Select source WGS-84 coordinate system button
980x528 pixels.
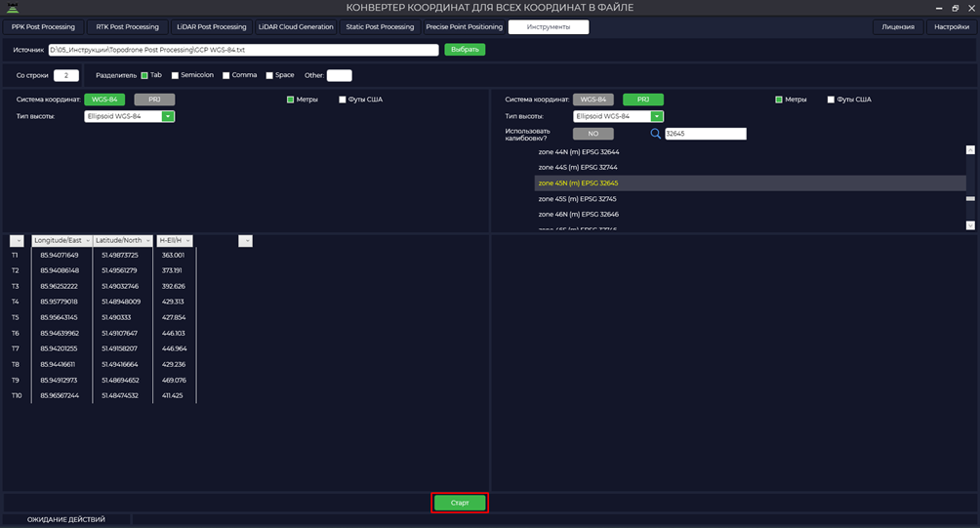click(x=104, y=100)
